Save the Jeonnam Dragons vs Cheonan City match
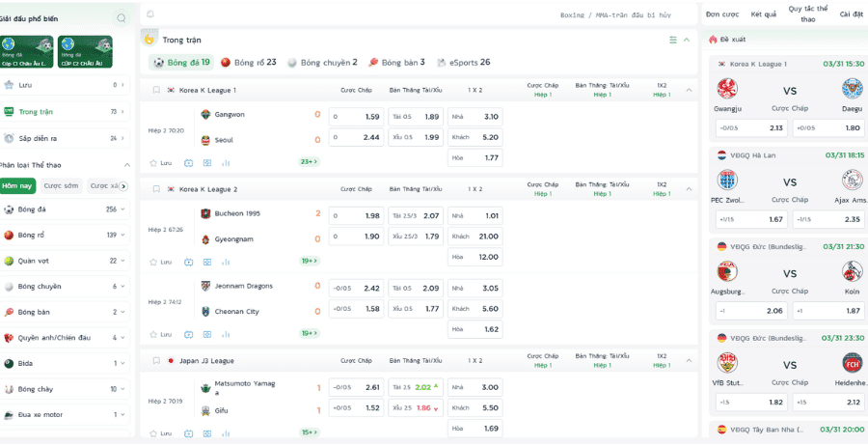The height and width of the screenshot is (446, 868). pyautogui.click(x=160, y=335)
